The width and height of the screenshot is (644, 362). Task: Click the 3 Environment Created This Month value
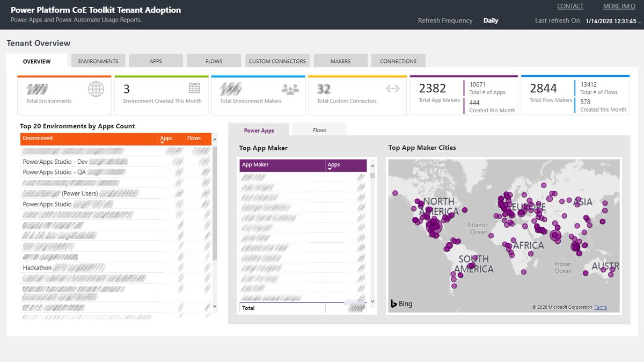127,89
